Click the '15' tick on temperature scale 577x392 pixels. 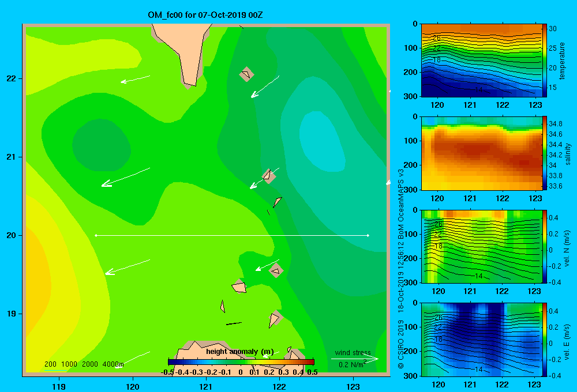[553, 88]
